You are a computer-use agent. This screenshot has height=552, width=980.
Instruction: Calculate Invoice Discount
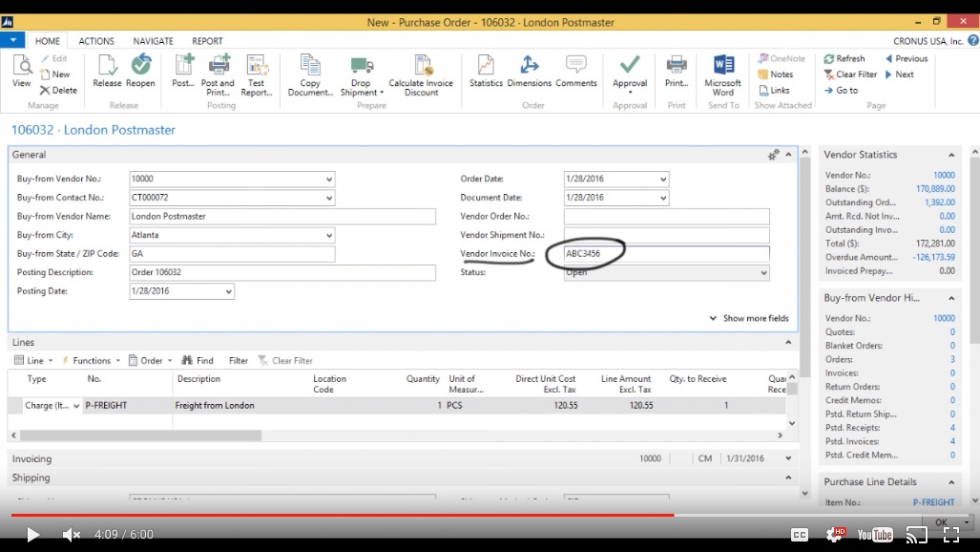(x=421, y=75)
